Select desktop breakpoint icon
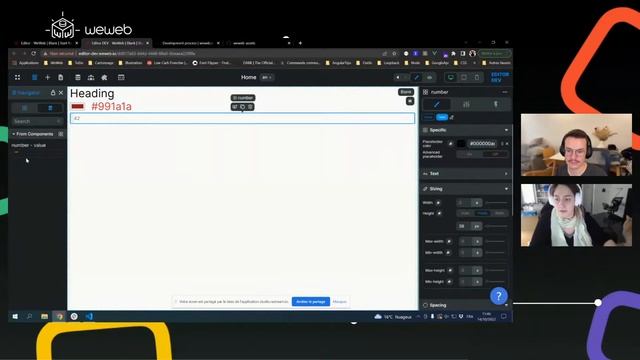The width and height of the screenshot is (640, 360). [451, 77]
